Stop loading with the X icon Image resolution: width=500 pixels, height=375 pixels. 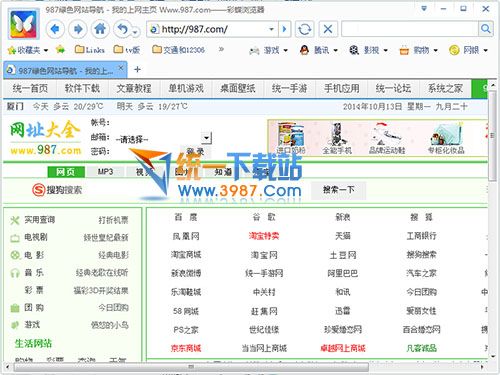point(328,29)
